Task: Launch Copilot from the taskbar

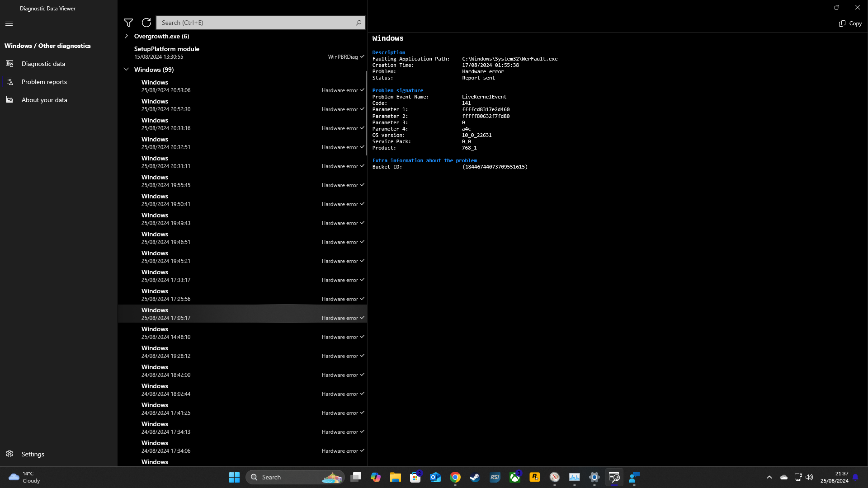Action: tap(376, 477)
